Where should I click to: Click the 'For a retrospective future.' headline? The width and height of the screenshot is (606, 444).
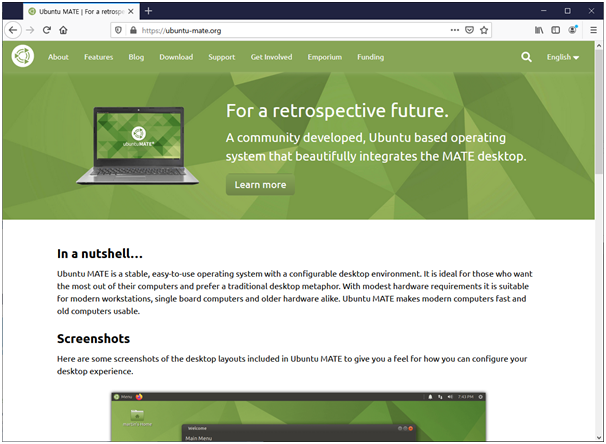337,111
